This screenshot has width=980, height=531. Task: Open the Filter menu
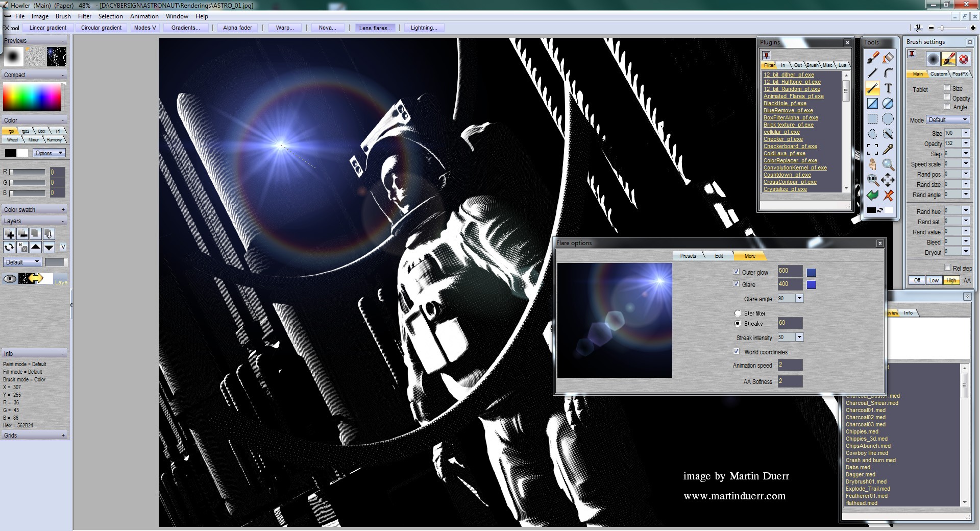tap(85, 16)
